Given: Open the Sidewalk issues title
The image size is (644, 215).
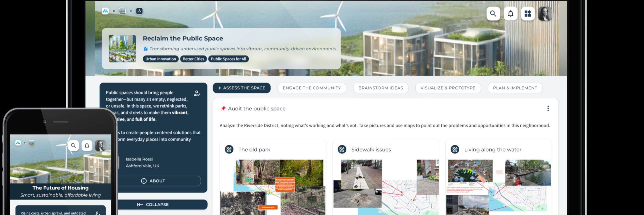Looking at the screenshot, I should pos(371,149).
